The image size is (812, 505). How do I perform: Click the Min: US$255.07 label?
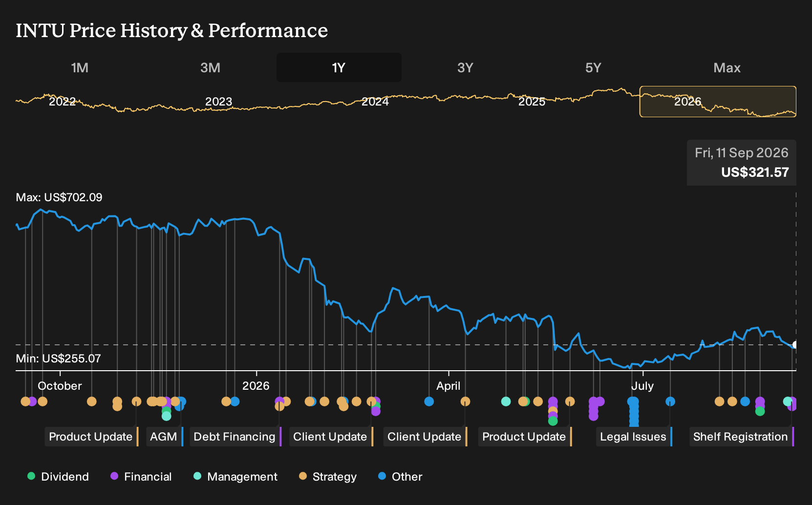coord(58,358)
